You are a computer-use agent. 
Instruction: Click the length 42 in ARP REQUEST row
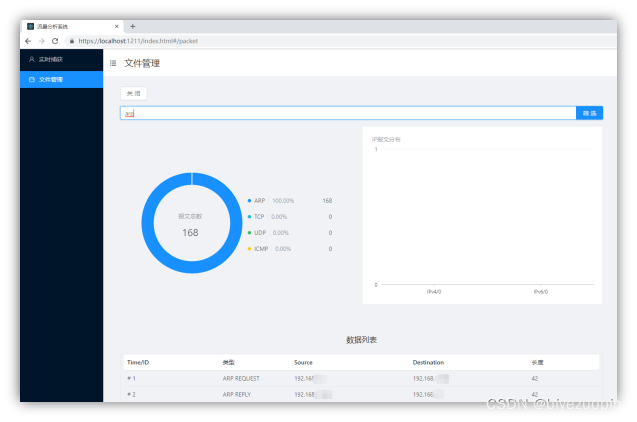(x=535, y=378)
